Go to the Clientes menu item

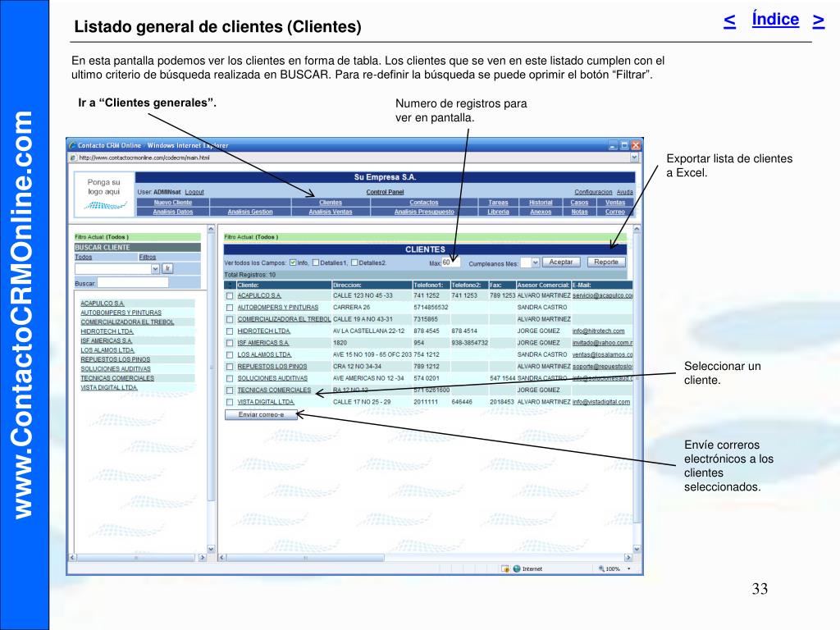tap(331, 203)
